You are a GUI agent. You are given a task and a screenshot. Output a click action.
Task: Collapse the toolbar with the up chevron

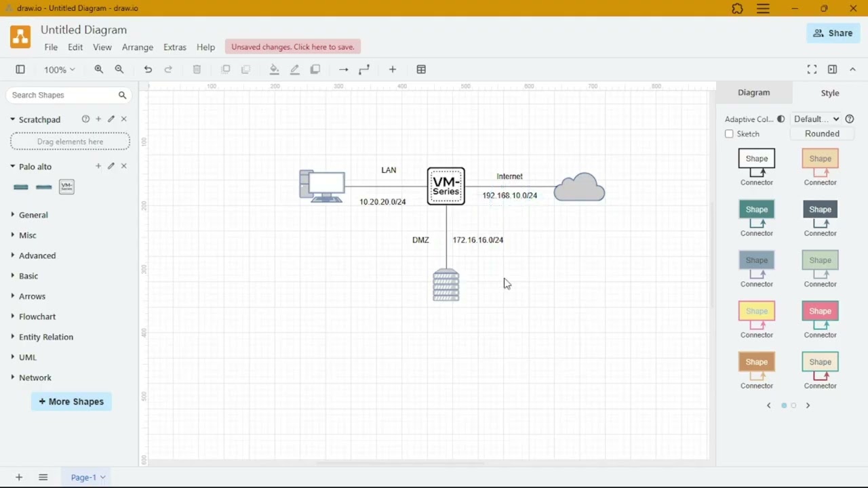pos(852,69)
